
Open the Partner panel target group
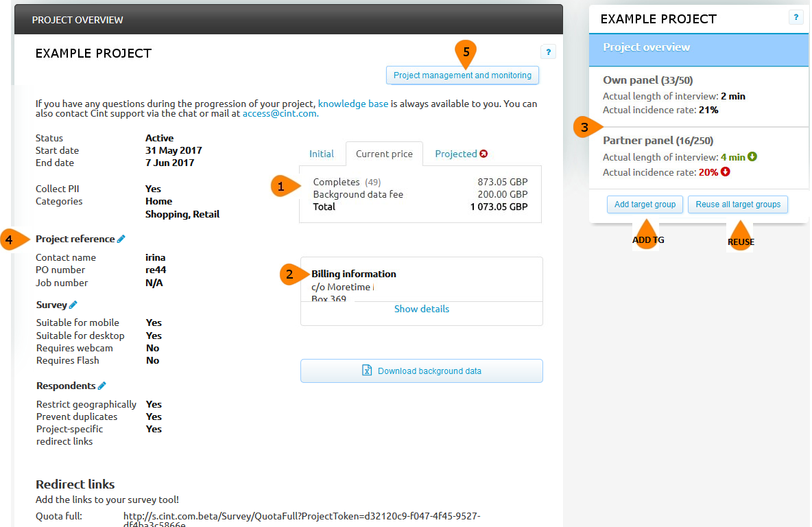[658, 141]
